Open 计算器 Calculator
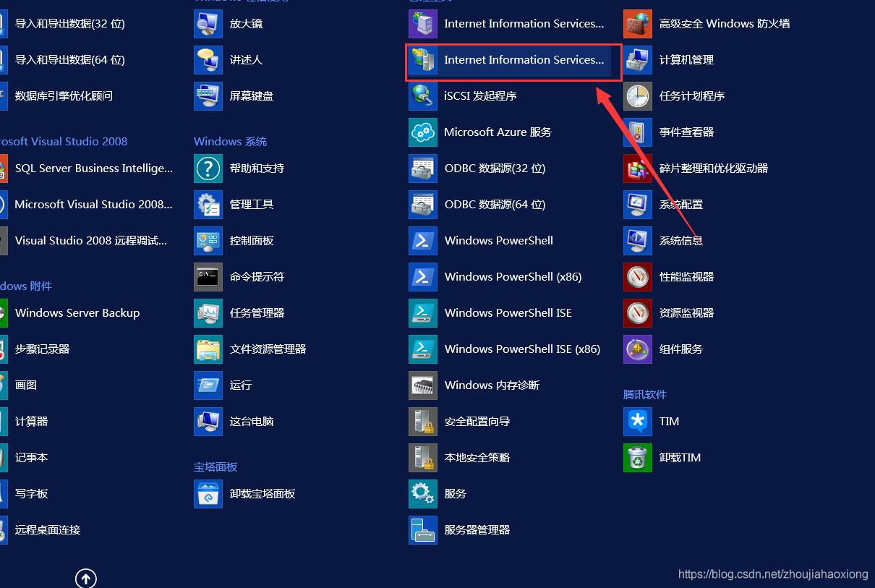Screen dimensions: 875x588 click(32, 422)
